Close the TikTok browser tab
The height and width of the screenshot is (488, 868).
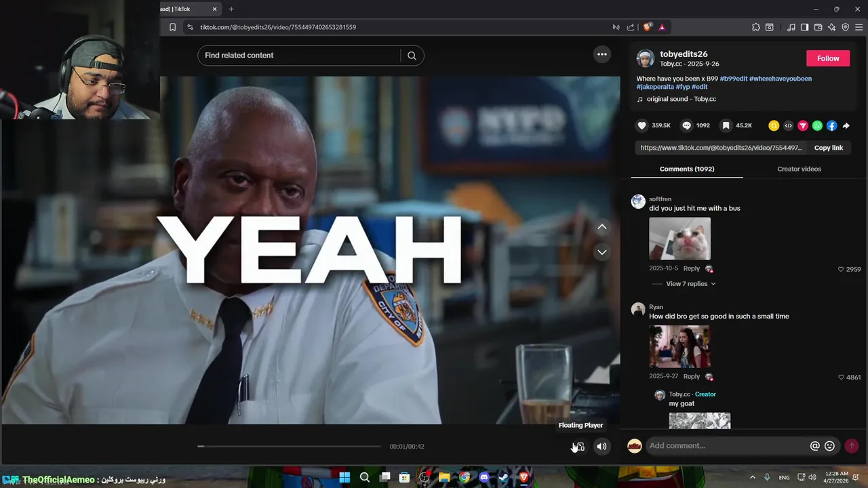215,9
